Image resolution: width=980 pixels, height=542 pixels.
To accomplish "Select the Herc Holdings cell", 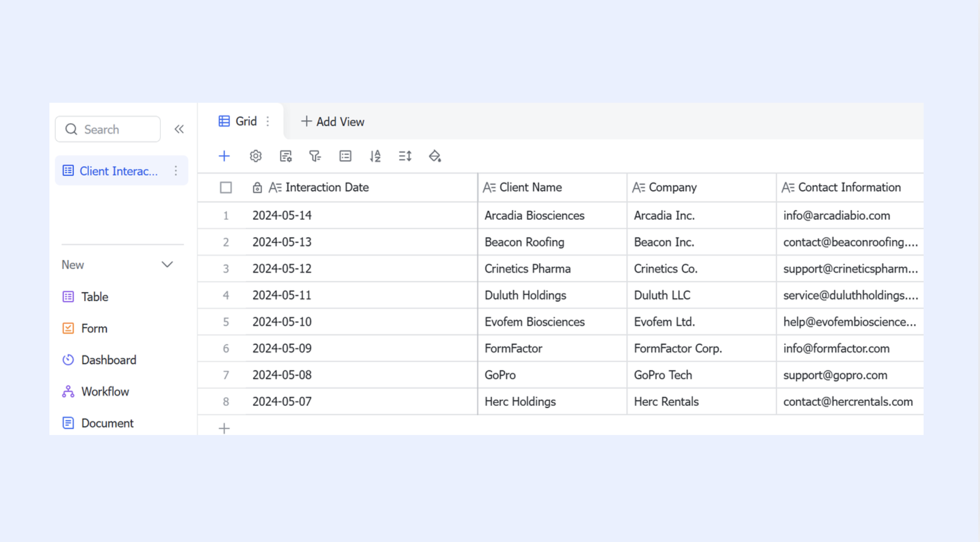I will click(552, 402).
